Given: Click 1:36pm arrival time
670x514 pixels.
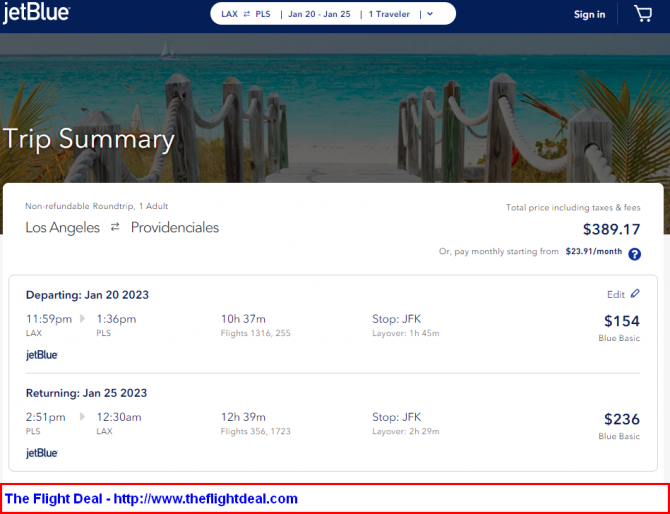Looking at the screenshot, I should pos(116,319).
